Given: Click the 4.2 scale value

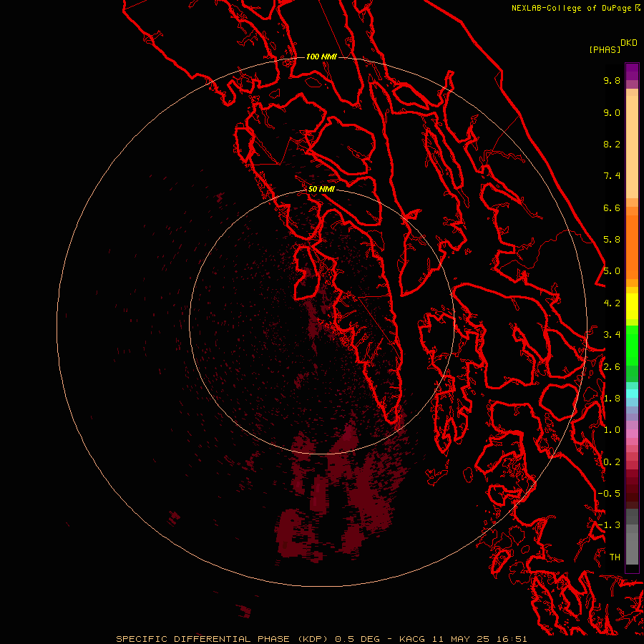Looking at the screenshot, I should pos(612,303).
